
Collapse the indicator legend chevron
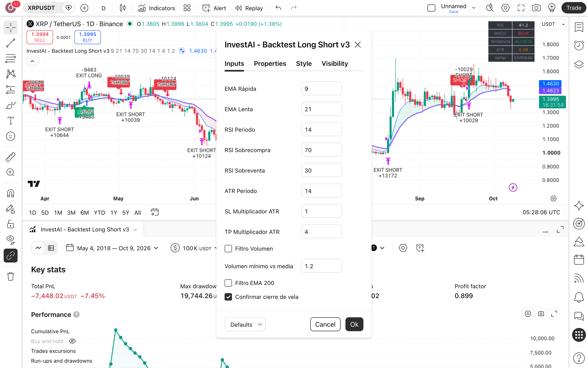(32, 61)
